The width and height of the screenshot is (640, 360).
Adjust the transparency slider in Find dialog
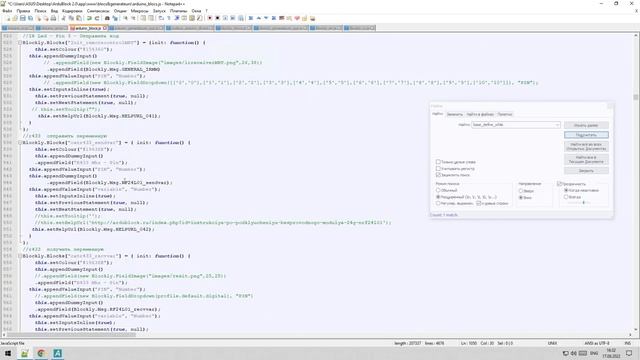point(584,202)
